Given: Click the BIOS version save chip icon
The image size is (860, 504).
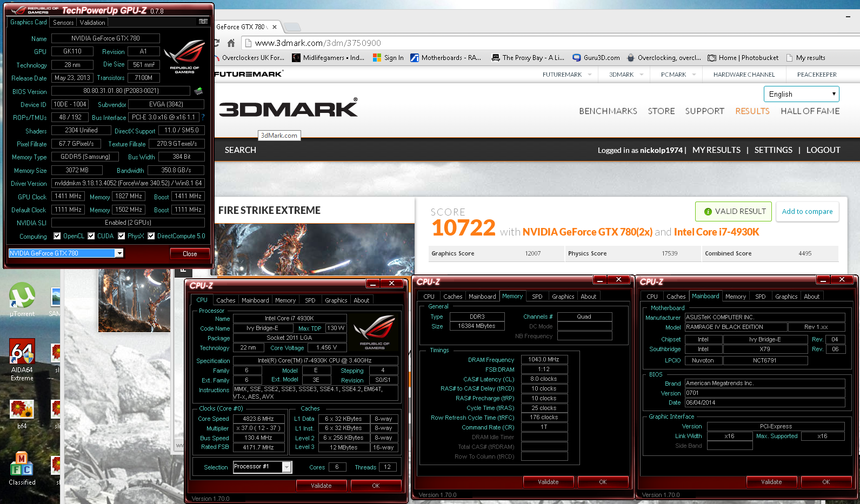Looking at the screenshot, I should 198,91.
